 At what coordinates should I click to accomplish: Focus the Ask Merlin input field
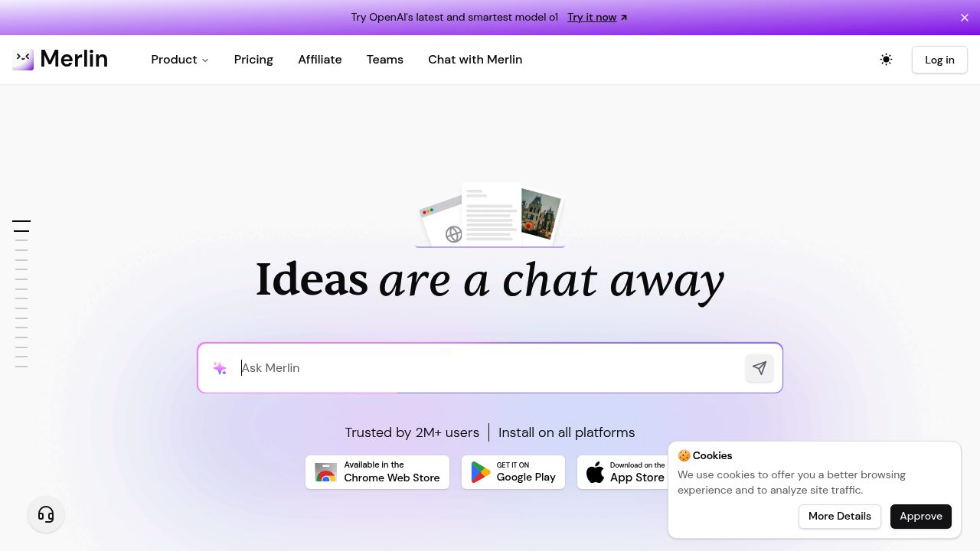[x=490, y=368]
